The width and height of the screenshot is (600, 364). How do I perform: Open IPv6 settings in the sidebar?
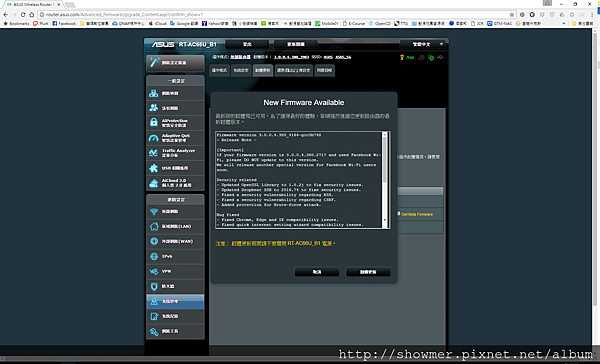click(x=175, y=256)
